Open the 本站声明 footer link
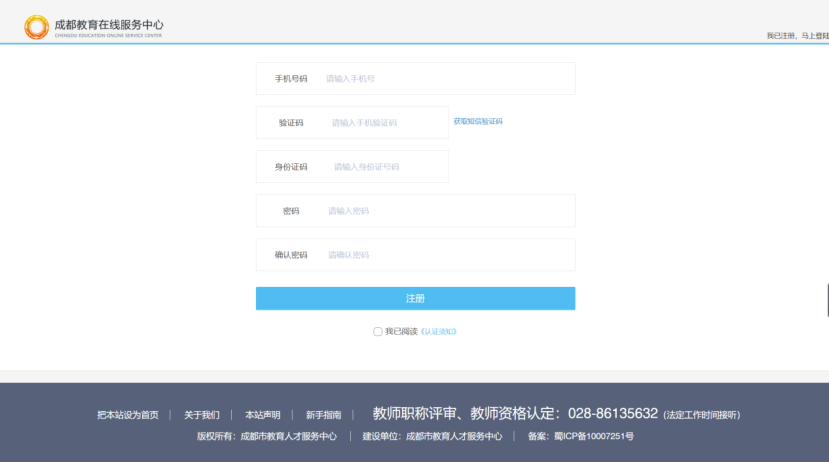Image resolution: width=829 pixels, height=463 pixels. (x=262, y=415)
